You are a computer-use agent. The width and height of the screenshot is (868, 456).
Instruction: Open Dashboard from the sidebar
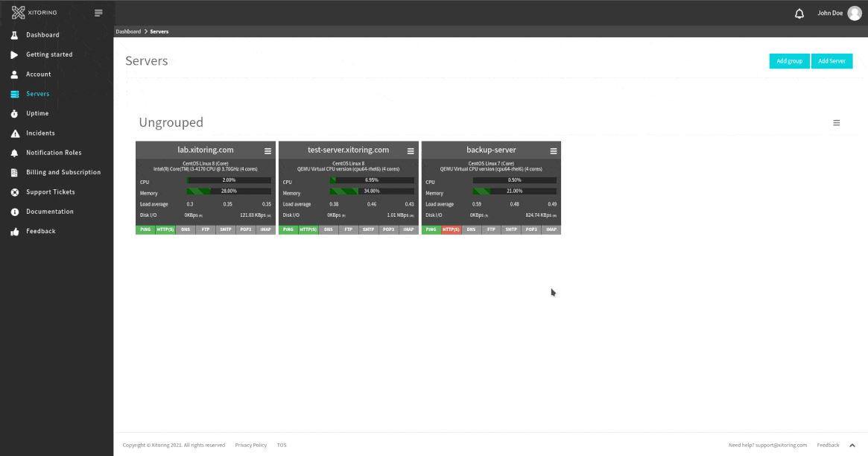coord(42,35)
